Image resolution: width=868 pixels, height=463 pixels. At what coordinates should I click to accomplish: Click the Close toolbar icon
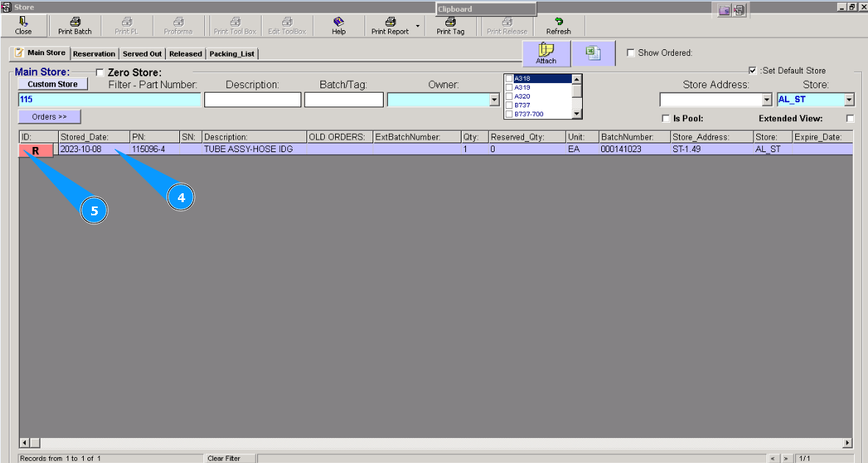pos(24,26)
